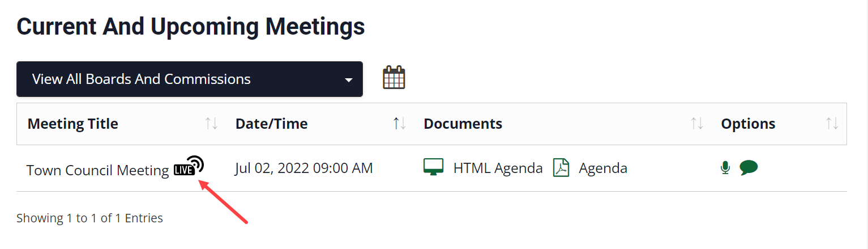Click the Documents column header

point(463,124)
